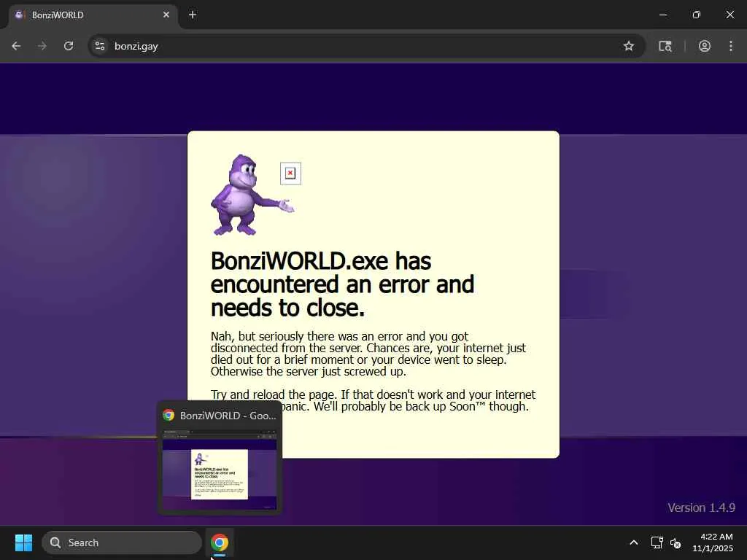This screenshot has width=747, height=560.
Task: Click the taskbar Search box
Action: (x=122, y=542)
